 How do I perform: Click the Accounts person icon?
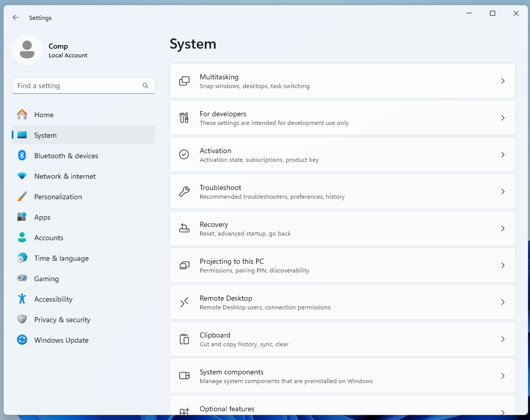22,237
